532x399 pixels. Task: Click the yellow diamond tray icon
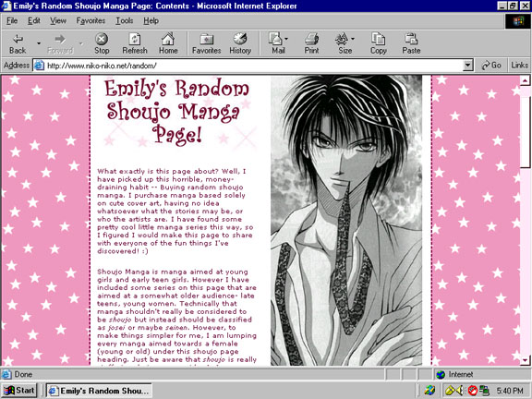[x=450, y=391]
